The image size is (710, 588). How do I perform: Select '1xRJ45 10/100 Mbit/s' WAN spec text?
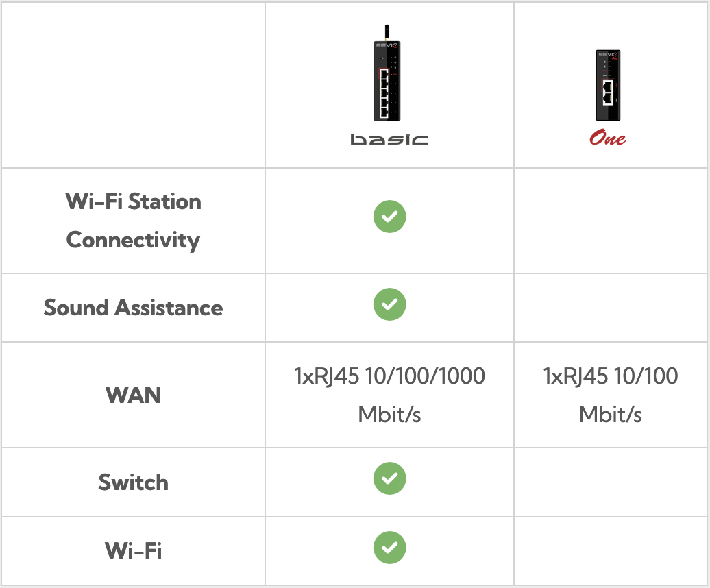(x=611, y=395)
